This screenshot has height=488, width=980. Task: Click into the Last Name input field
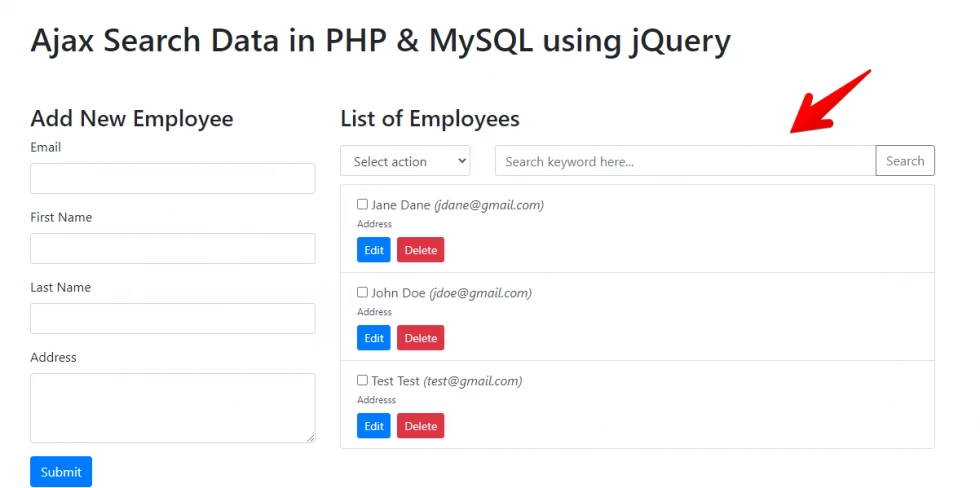tap(172, 319)
